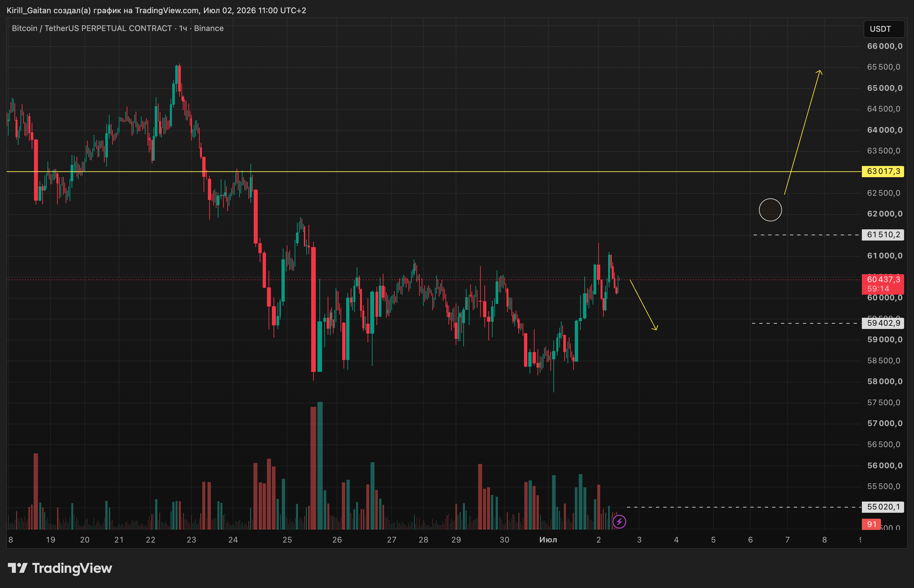The image size is (914, 588).
Task: Click date 28 on the time axis
Action: [423, 540]
